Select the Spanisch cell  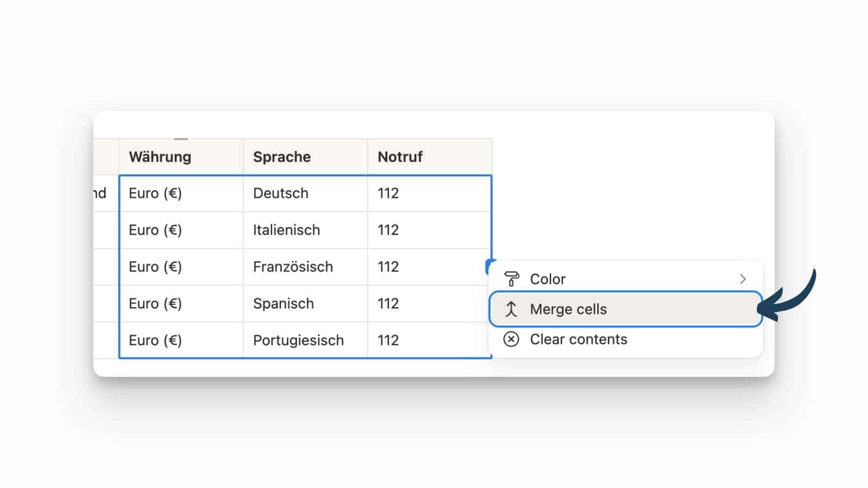pyautogui.click(x=305, y=304)
